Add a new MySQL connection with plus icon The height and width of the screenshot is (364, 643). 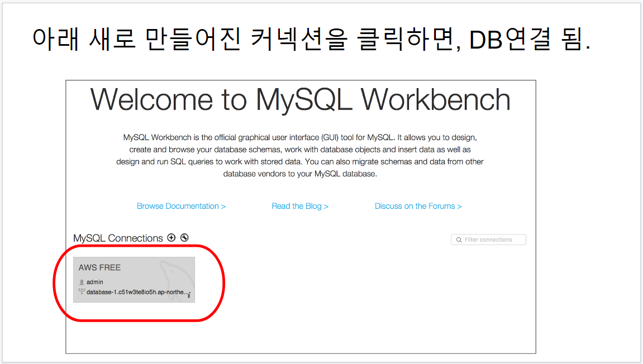pos(172,238)
